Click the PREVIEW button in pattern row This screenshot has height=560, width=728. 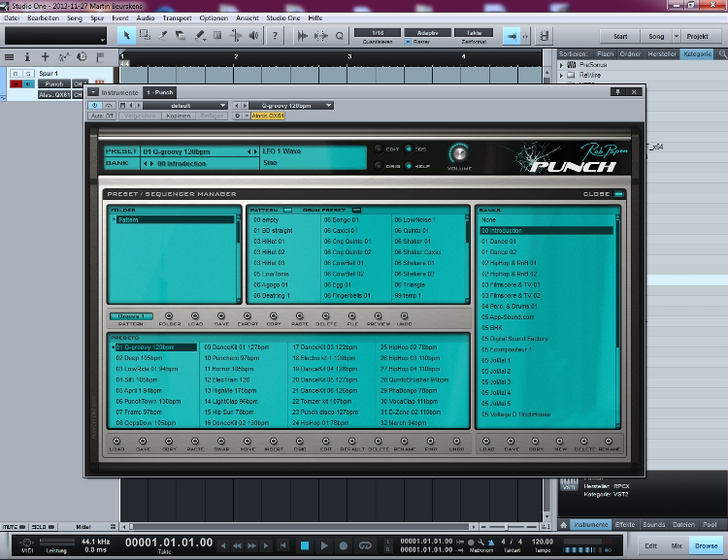(x=378, y=316)
